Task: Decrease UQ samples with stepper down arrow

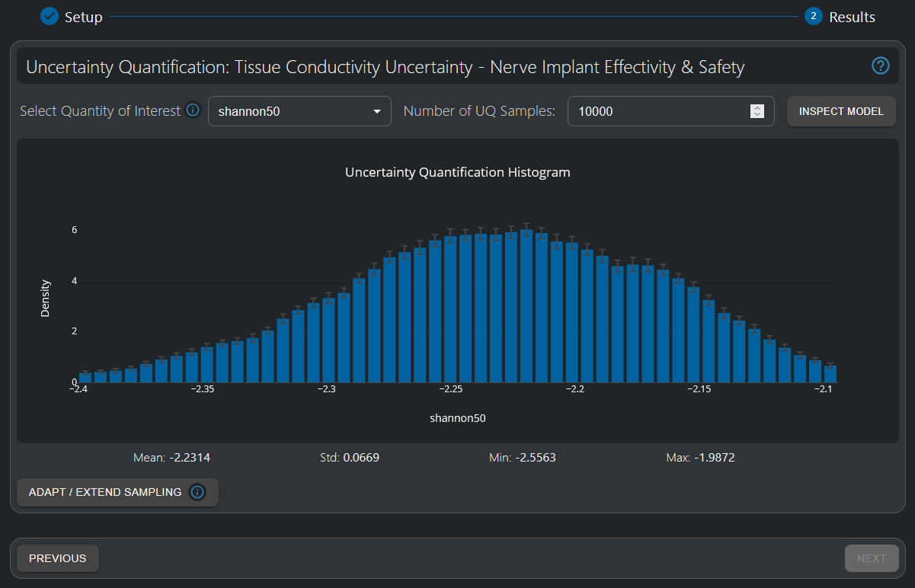Action: coord(757,115)
